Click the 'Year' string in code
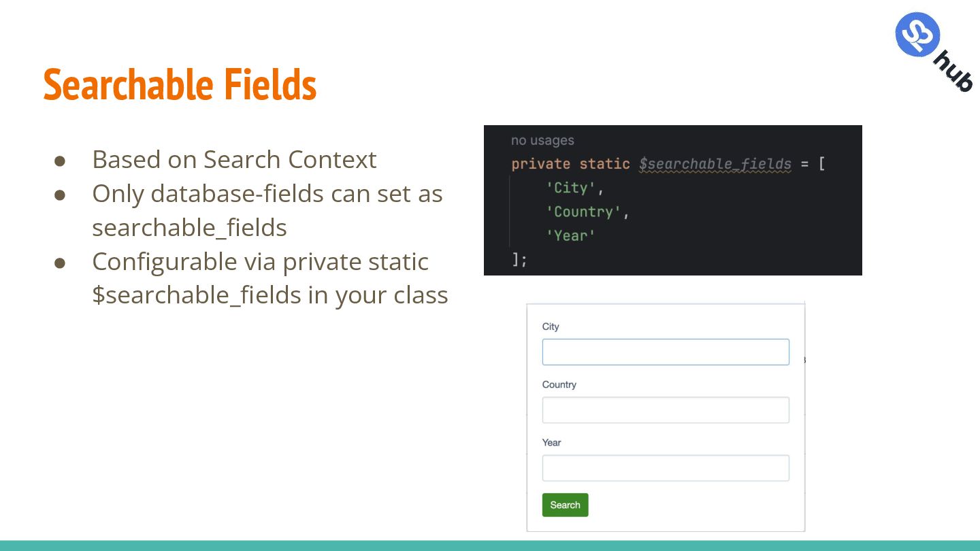 tap(570, 235)
